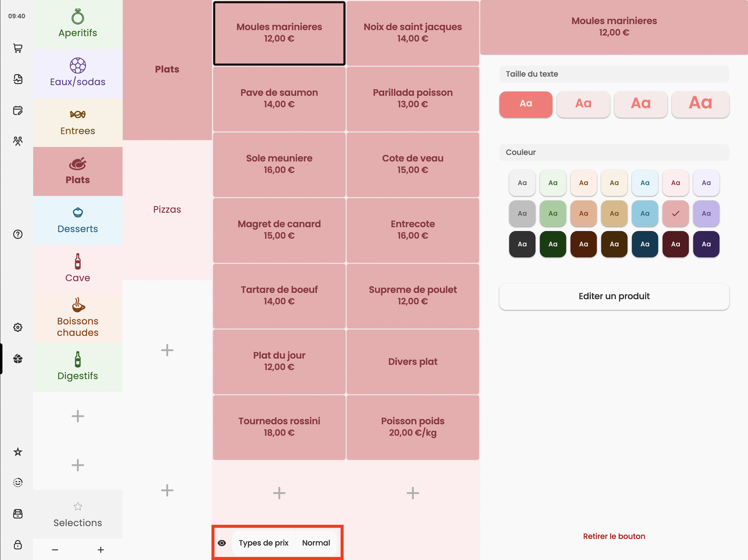This screenshot has width=748, height=560.
Task: Choose the dark navy blue color swatch
Action: coord(644,244)
